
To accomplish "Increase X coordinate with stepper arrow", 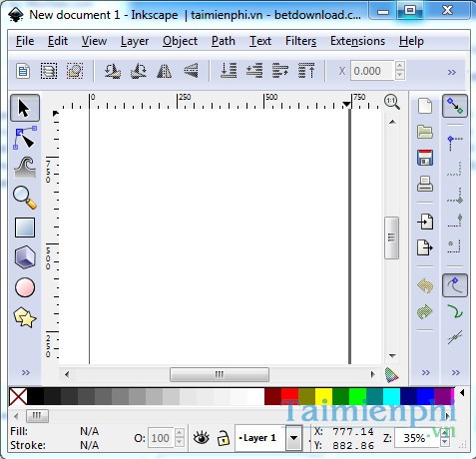I will pyautogui.click(x=400, y=66).
